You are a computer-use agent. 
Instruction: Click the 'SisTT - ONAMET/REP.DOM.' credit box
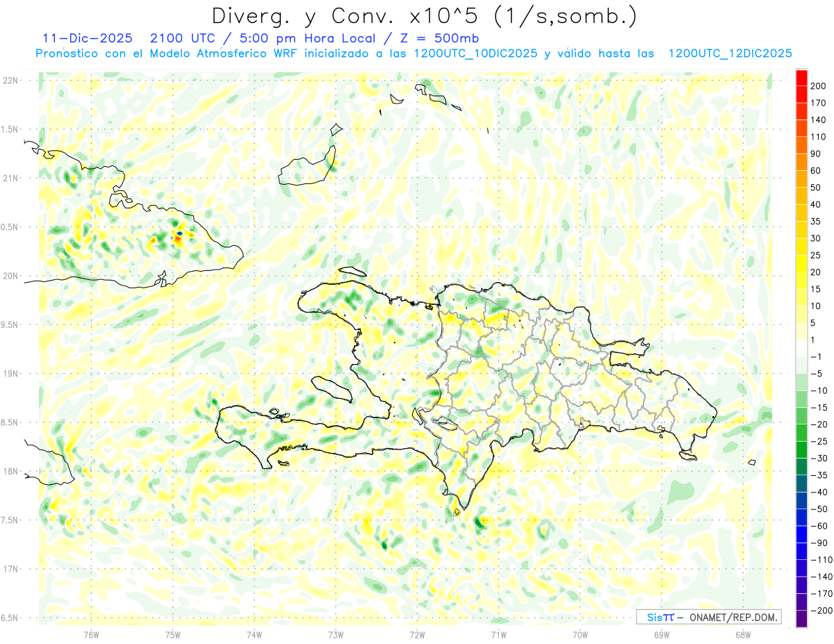point(709,617)
